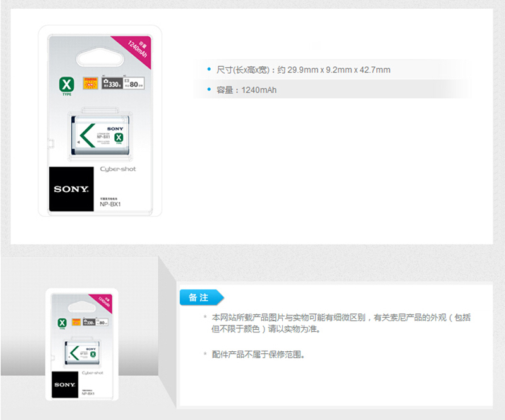Screen dimensions: 505x420
Task: Click the green X icon on small package
Action: pos(62,323)
